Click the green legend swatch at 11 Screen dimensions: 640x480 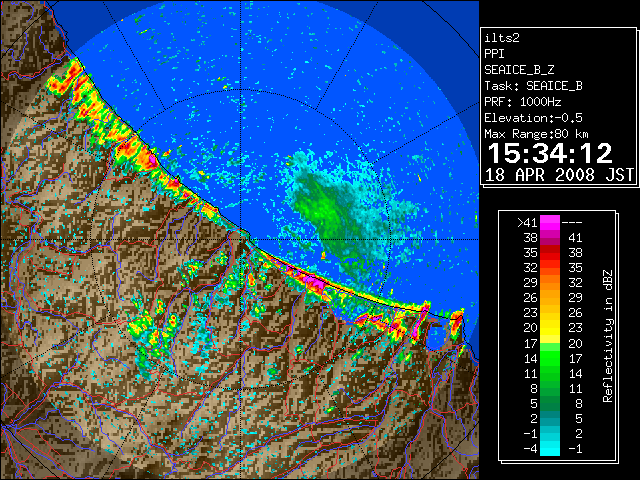[550, 373]
